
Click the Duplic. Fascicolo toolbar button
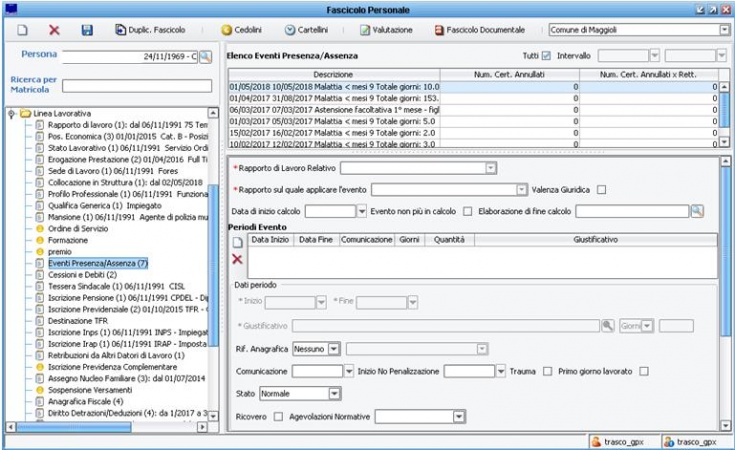click(x=150, y=31)
